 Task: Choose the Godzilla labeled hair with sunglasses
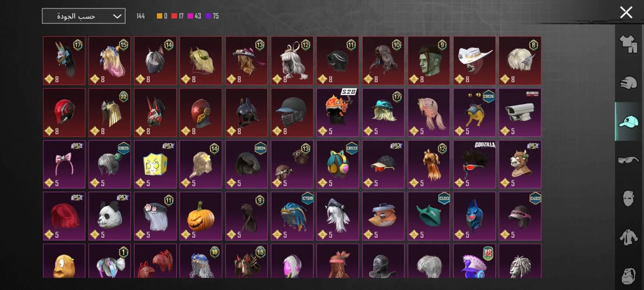coord(474,164)
